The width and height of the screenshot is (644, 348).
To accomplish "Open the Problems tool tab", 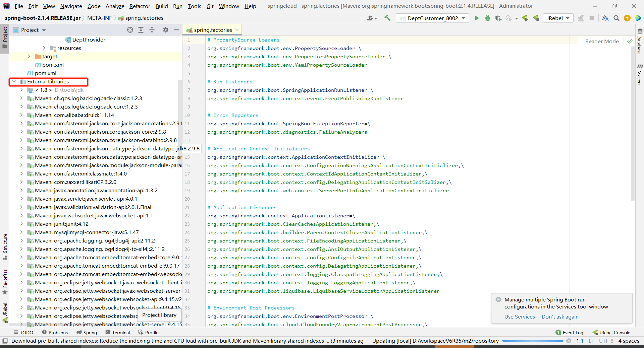I will 55,332.
